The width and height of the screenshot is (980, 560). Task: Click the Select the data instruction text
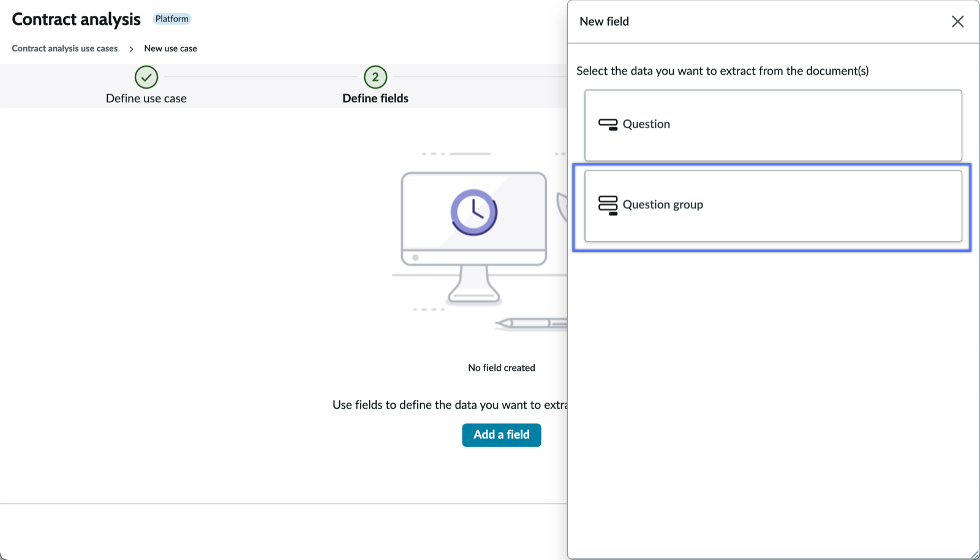point(722,71)
